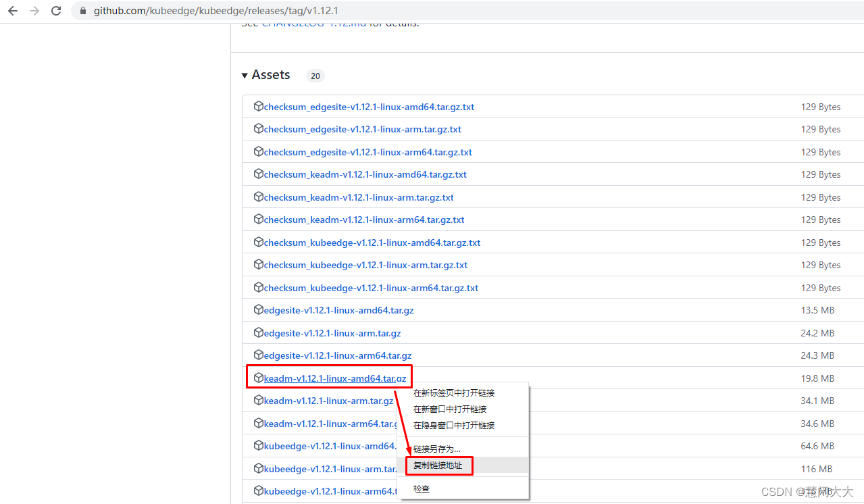
Task: Click the package icon beside edgesite-v1.12.1-linux-arm.tar.gz
Action: pyautogui.click(x=258, y=333)
